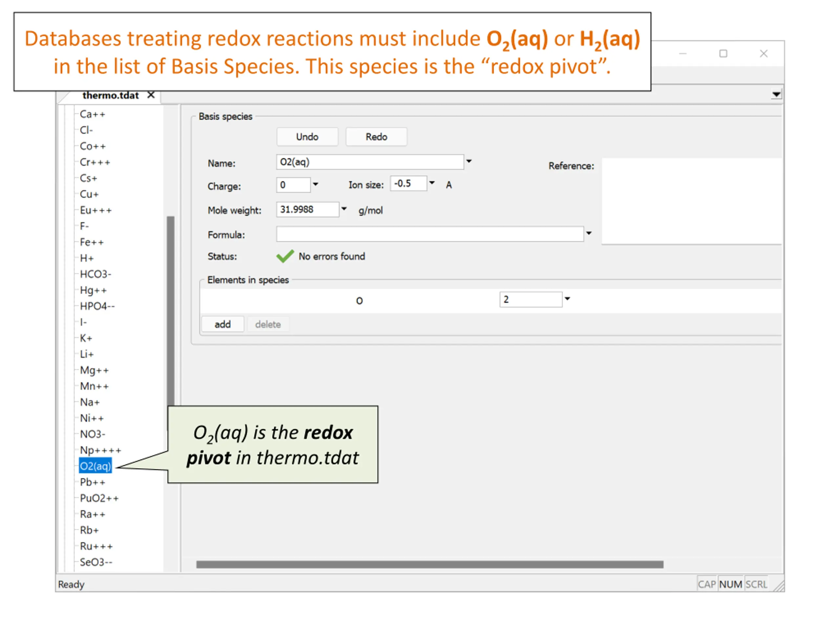Click the SCRL indicator in status bar
This screenshot has width=840, height=630.
point(756,584)
